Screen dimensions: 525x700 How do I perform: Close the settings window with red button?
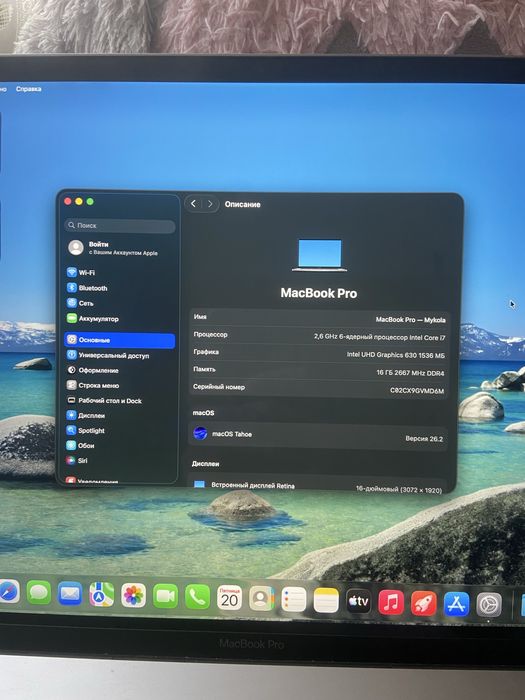coord(68,201)
